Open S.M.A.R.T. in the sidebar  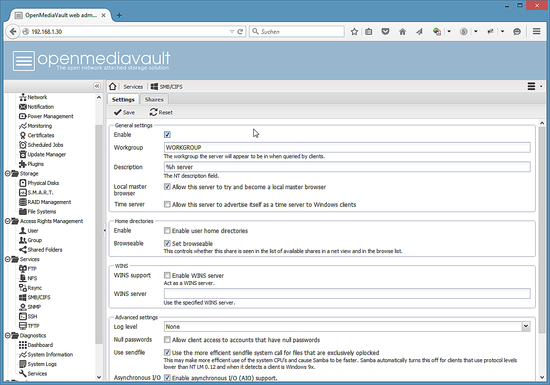tap(36, 192)
